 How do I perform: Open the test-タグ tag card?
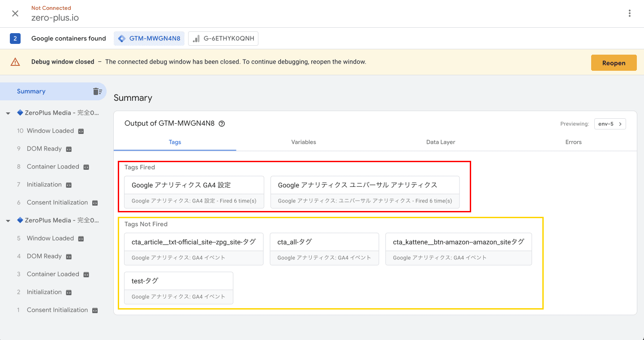pos(179,288)
